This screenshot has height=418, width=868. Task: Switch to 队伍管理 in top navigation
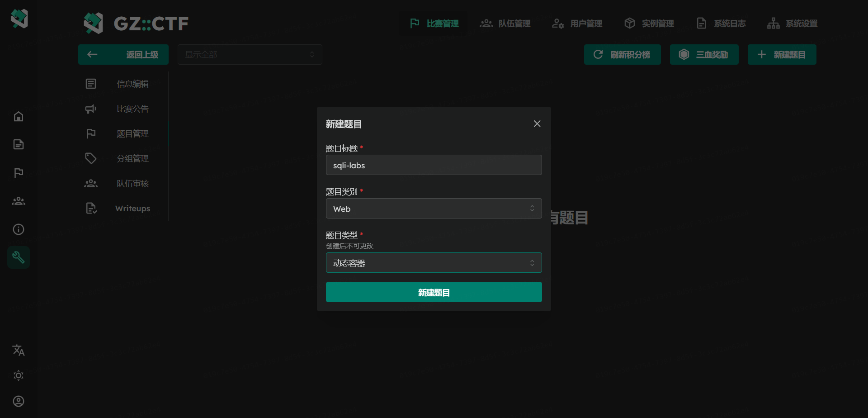pyautogui.click(x=505, y=24)
